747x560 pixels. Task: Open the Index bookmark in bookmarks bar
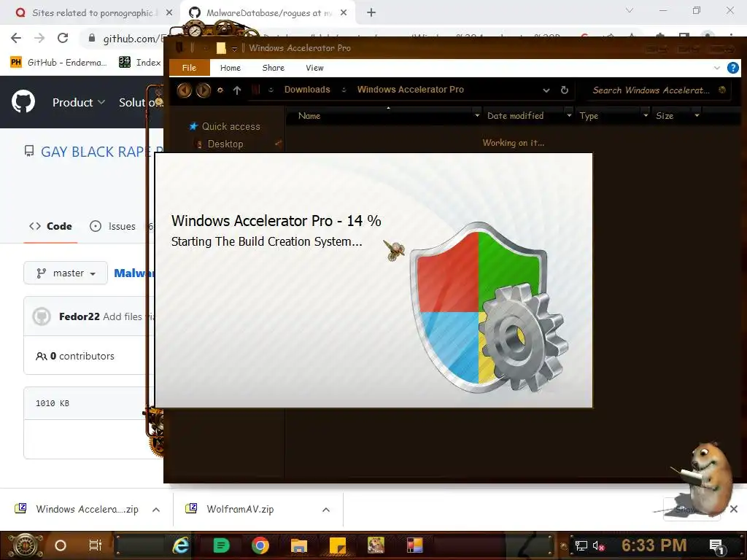point(140,63)
